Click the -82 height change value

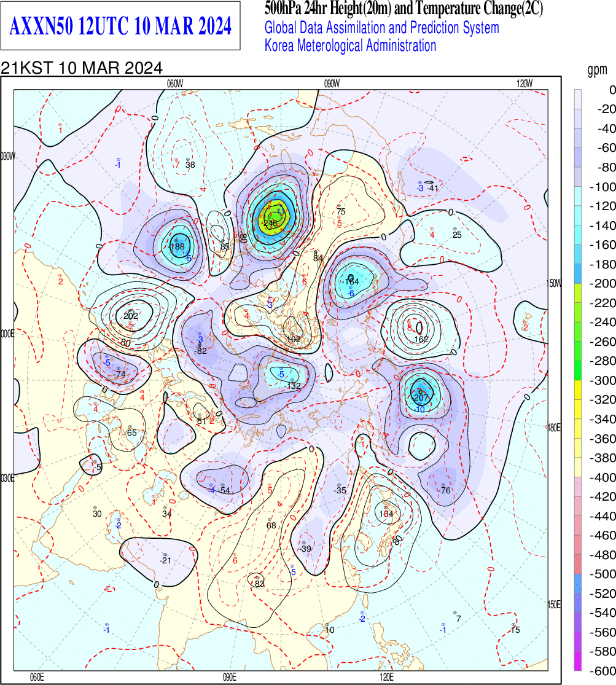(x=201, y=351)
